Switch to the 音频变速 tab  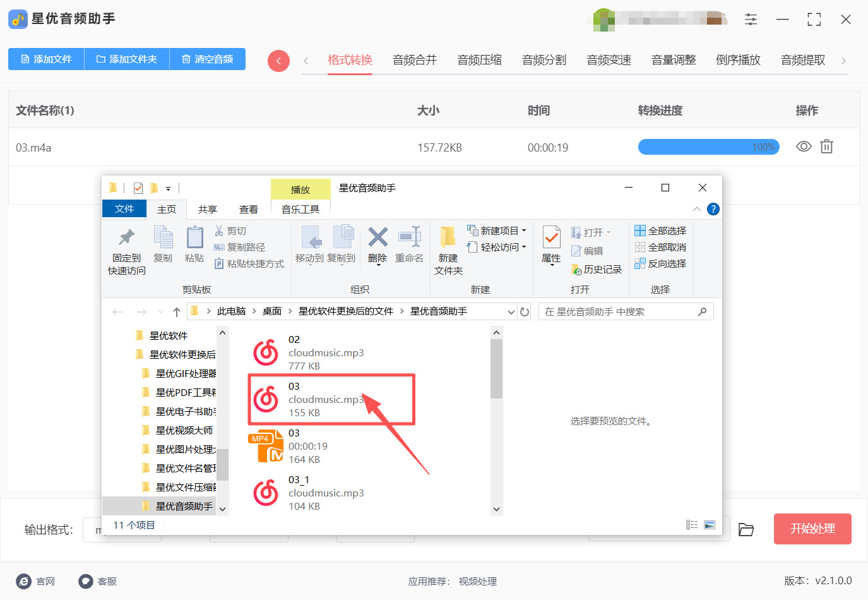tap(609, 61)
